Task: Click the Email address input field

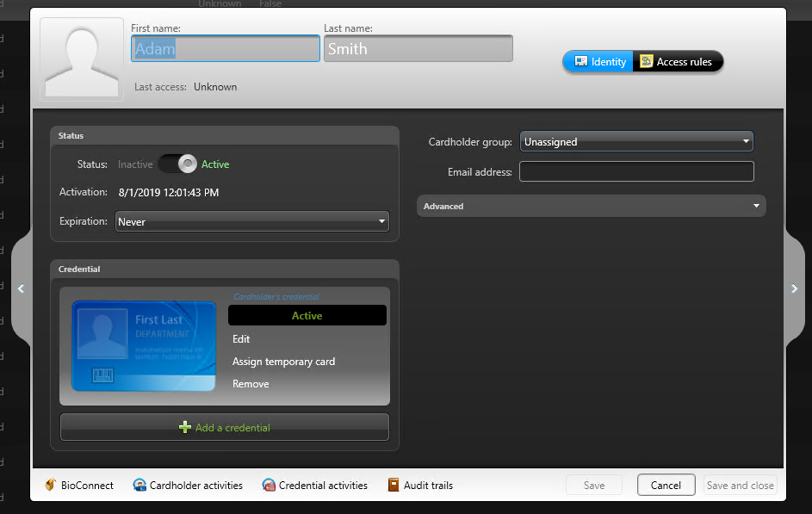Action: tap(636, 171)
